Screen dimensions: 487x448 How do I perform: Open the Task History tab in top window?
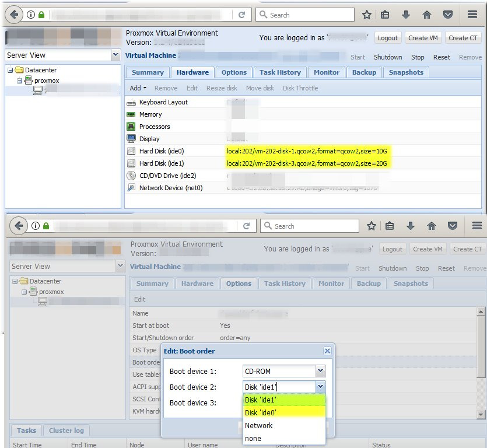click(x=280, y=72)
